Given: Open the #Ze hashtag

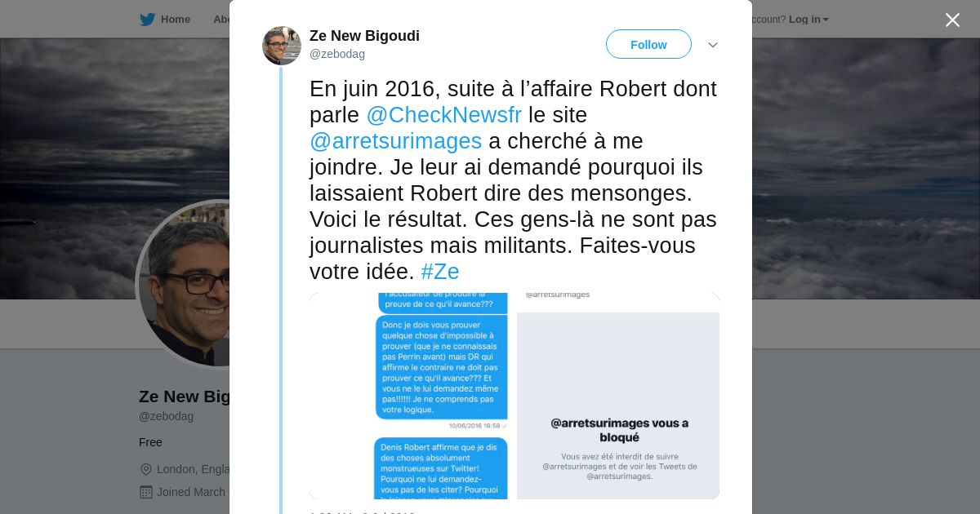Looking at the screenshot, I should (x=440, y=272).
